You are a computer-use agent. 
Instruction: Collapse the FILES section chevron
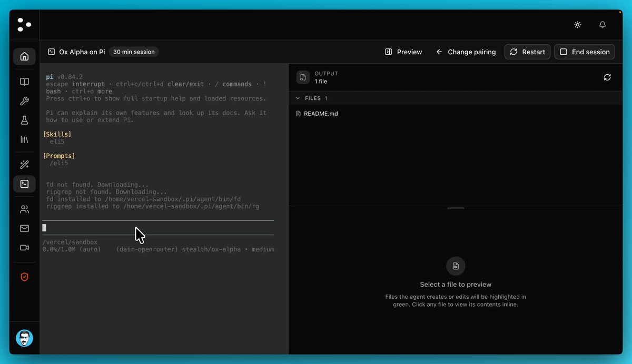click(x=298, y=98)
